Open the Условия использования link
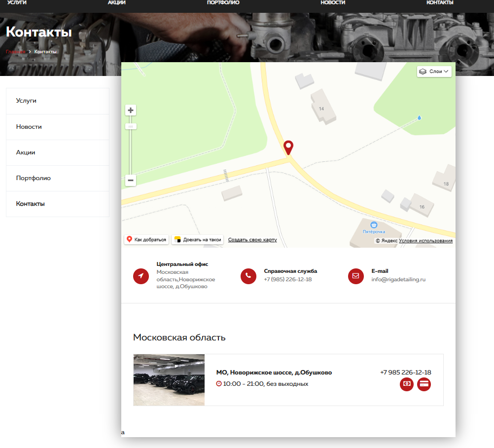The image size is (494, 448). 425,241
